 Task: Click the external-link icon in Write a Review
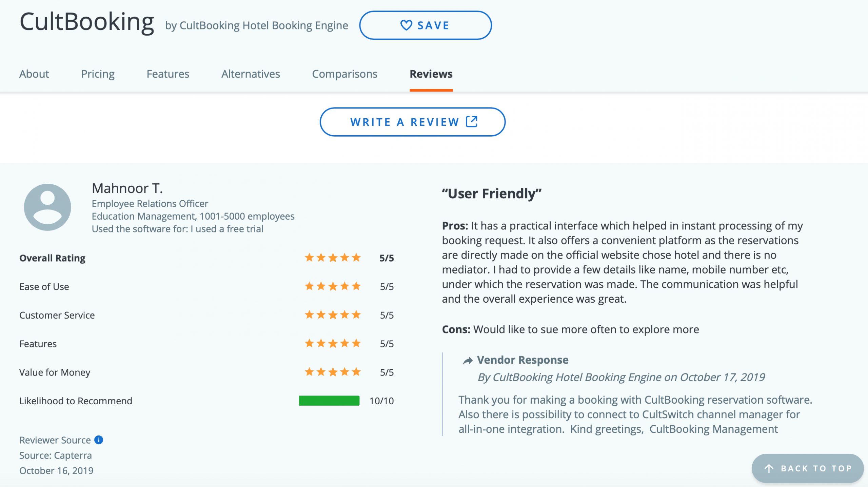tap(472, 121)
